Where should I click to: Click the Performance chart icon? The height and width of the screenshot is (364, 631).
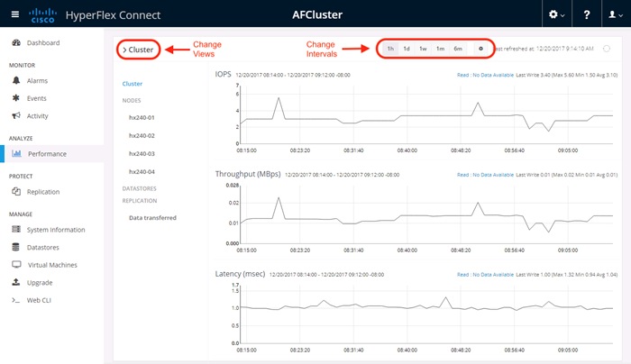point(16,153)
